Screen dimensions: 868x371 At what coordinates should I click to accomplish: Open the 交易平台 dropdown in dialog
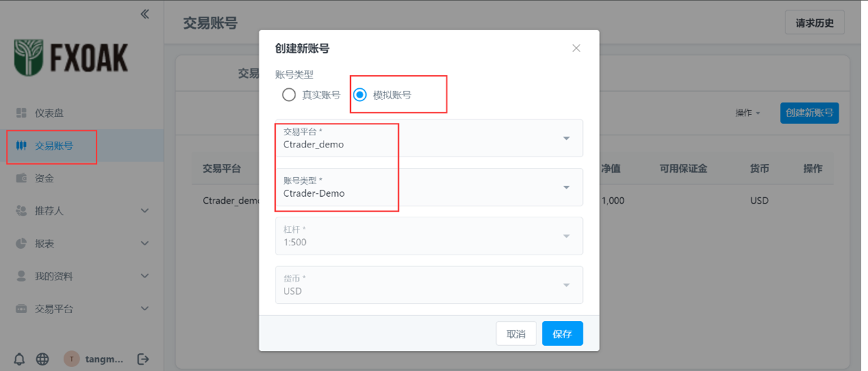[x=429, y=138]
